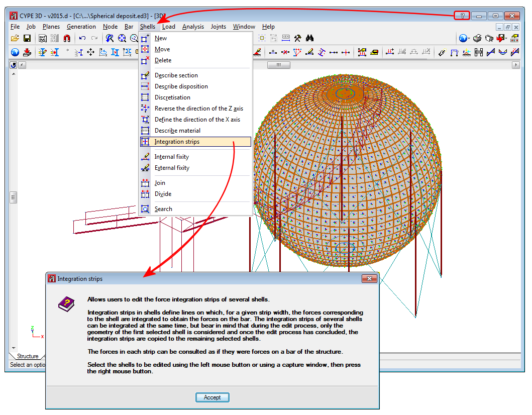Click the export floppy with red arrow
Viewport: 532px width, 415px height.
point(500,38)
